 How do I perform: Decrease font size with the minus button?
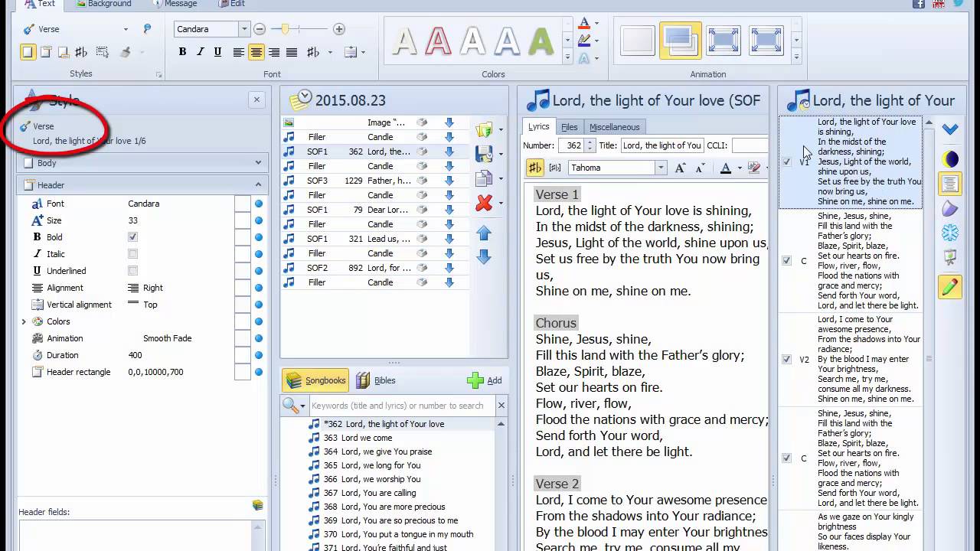260,29
